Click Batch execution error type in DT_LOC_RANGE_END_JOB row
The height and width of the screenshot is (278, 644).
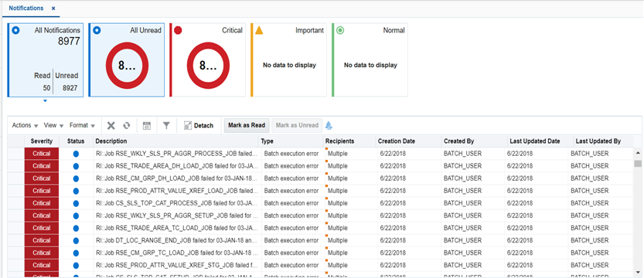291,240
